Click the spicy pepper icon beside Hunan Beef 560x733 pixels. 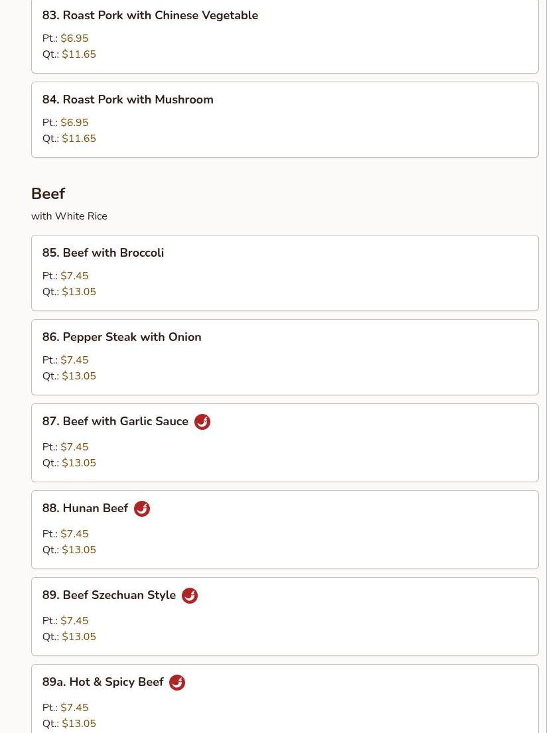pyautogui.click(x=142, y=509)
